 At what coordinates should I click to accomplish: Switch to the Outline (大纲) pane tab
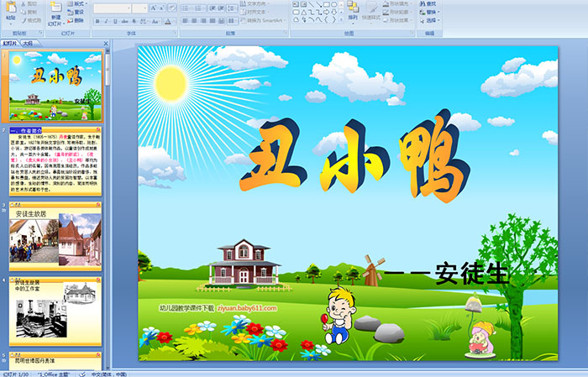tap(28, 44)
